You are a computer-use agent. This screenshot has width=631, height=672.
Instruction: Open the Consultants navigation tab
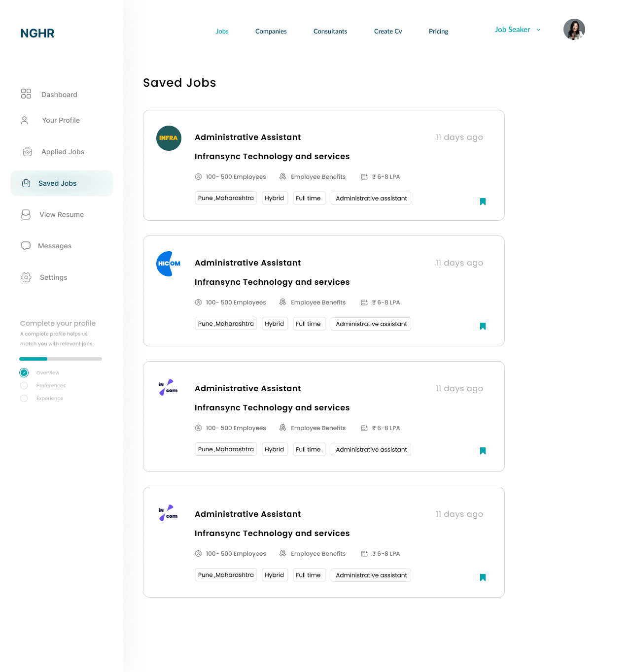click(x=330, y=31)
